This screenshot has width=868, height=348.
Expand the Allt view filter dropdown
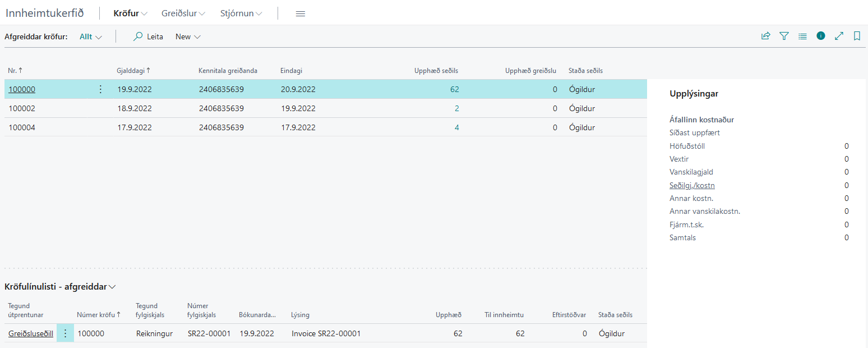[91, 36]
